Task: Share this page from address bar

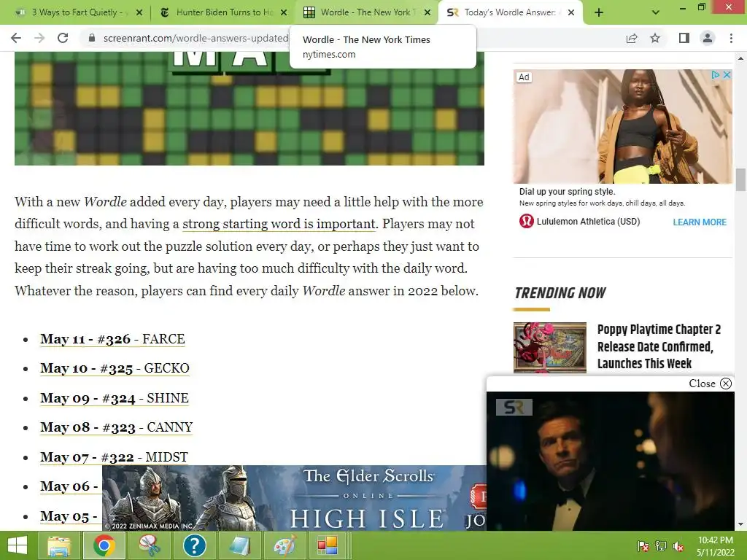Action: pos(632,38)
